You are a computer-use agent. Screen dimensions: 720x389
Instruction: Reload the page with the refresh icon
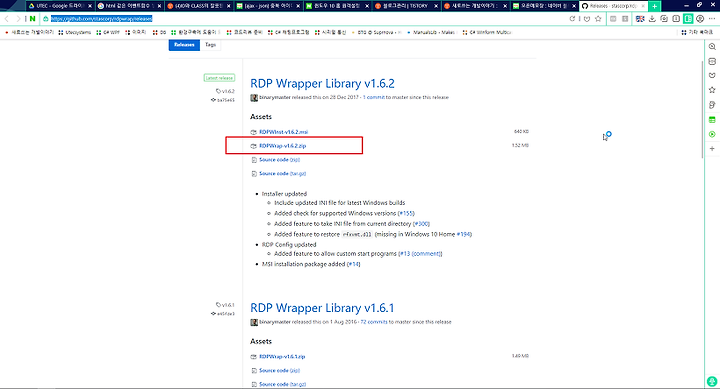[x=572, y=19]
